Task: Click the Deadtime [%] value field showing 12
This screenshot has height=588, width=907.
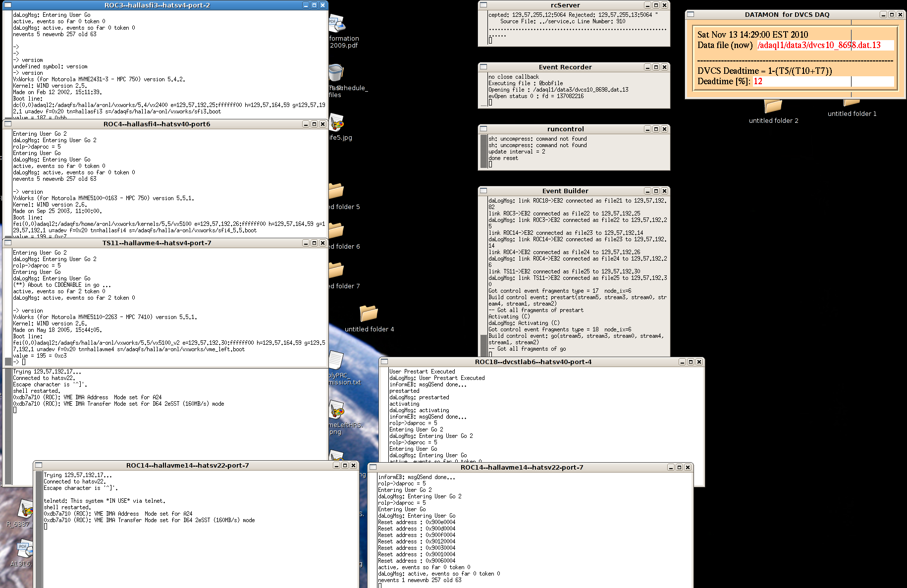Action: point(823,81)
